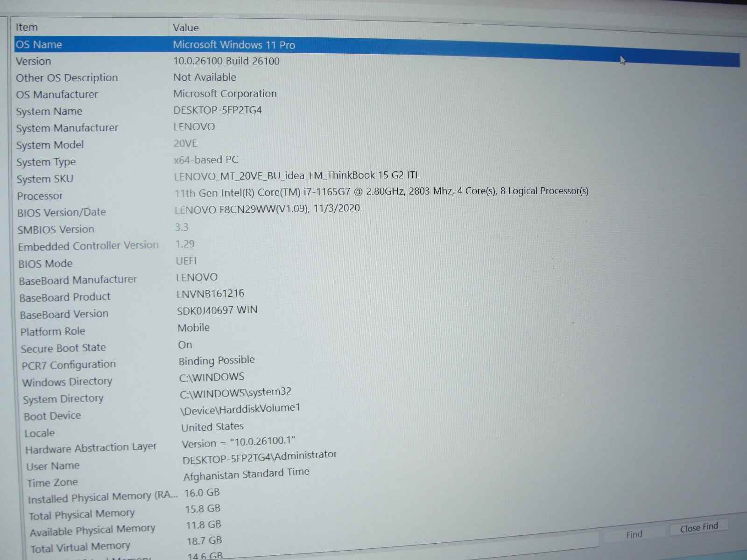This screenshot has height=560, width=747.
Task: Select the Time Zone row
Action: pos(52,483)
